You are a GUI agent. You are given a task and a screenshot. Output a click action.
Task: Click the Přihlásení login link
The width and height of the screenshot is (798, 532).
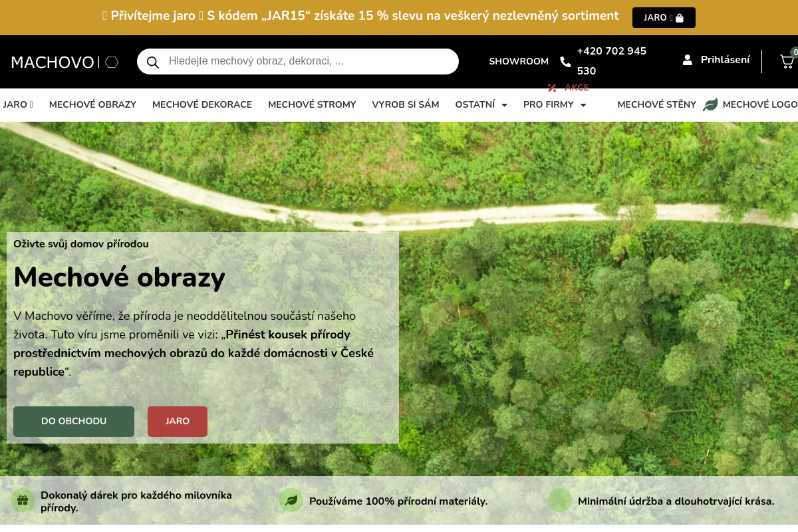[726, 60]
